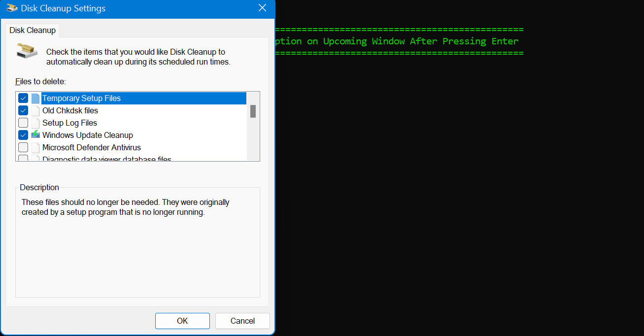
Task: Click the Disk Cleanup icon in title bar
Action: [11, 8]
